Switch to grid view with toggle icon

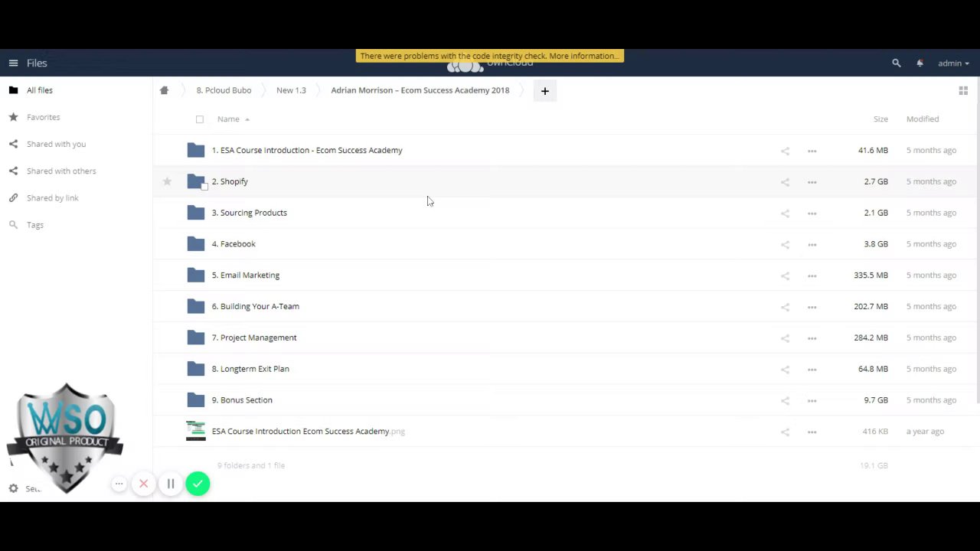click(x=963, y=90)
